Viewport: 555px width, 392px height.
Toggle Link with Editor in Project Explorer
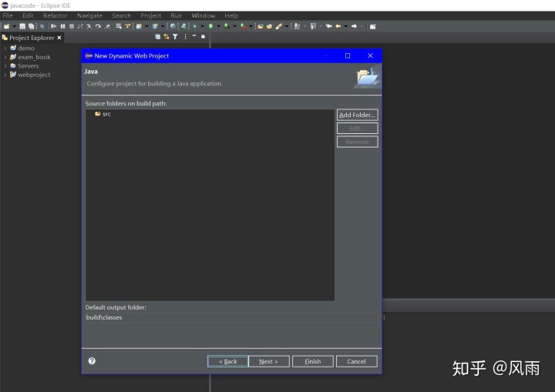click(166, 36)
